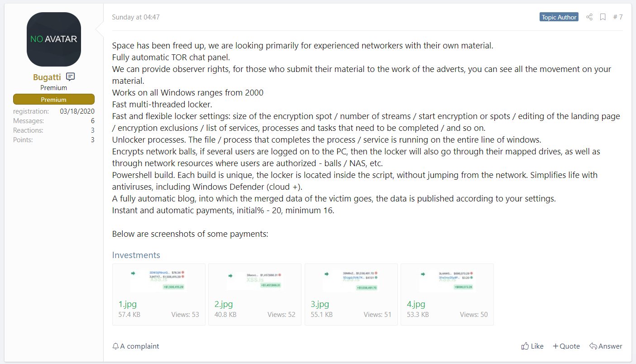
Task: Click the plus icon next to Quote
Action: pyautogui.click(x=555, y=346)
